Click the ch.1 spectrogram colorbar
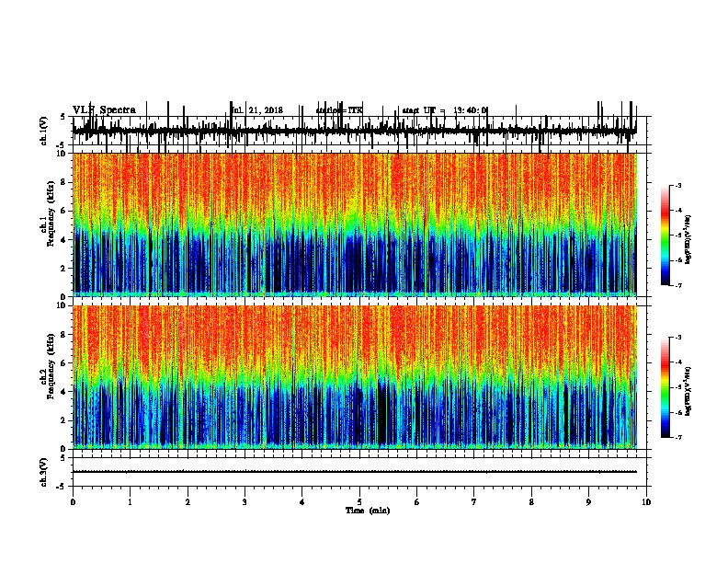 (665, 236)
